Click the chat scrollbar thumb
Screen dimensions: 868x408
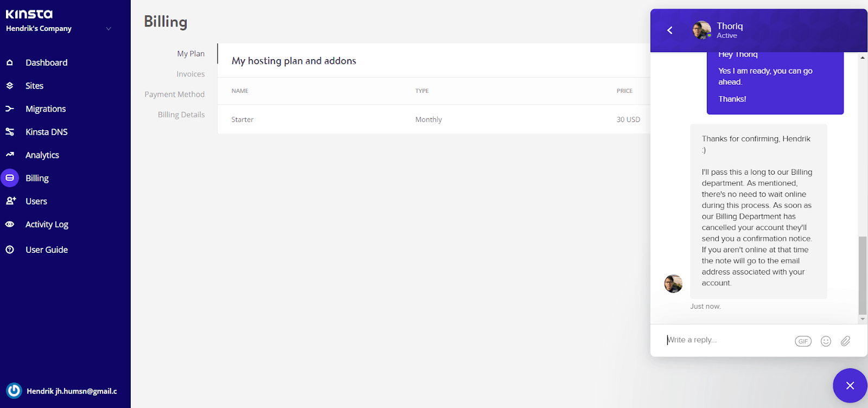(x=863, y=276)
